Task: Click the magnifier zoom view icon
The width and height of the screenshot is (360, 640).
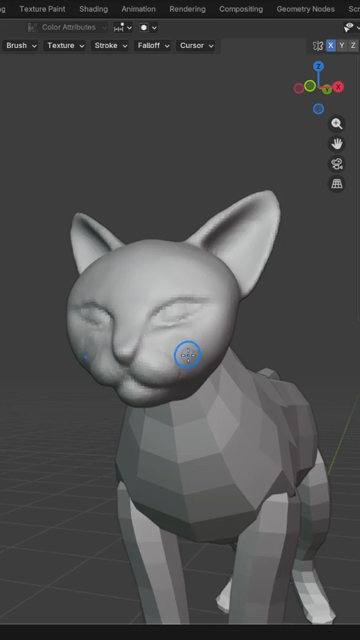Action: (x=337, y=124)
